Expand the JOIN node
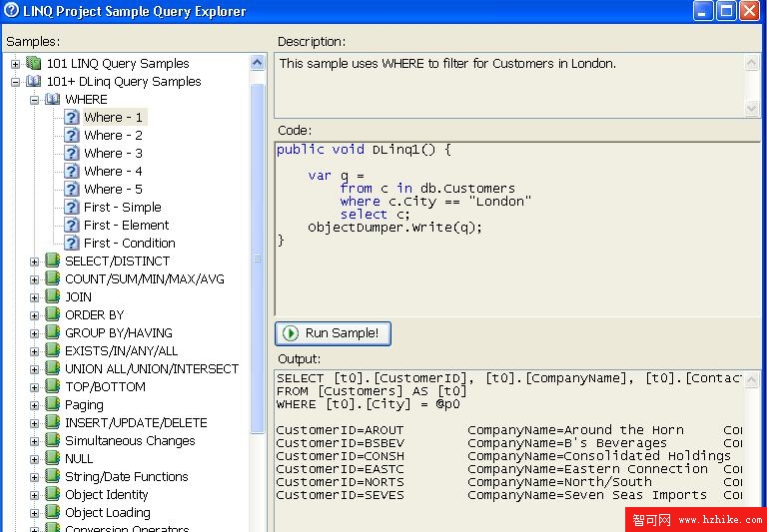 [x=34, y=297]
